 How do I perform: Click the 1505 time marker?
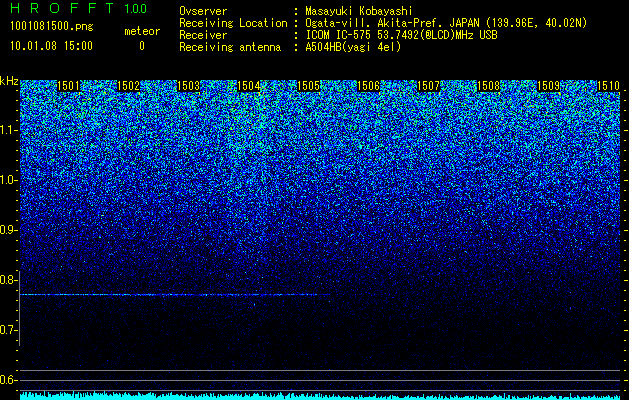[308, 86]
